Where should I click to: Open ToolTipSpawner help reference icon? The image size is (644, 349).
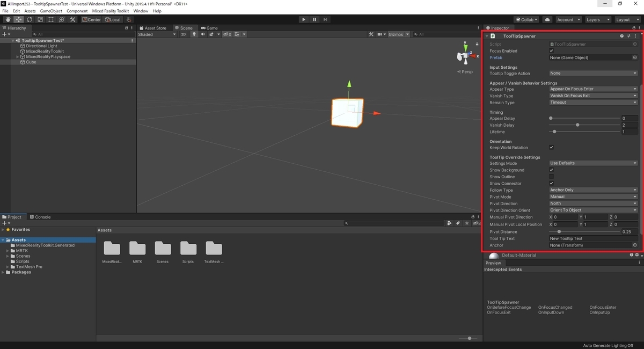coord(622,36)
